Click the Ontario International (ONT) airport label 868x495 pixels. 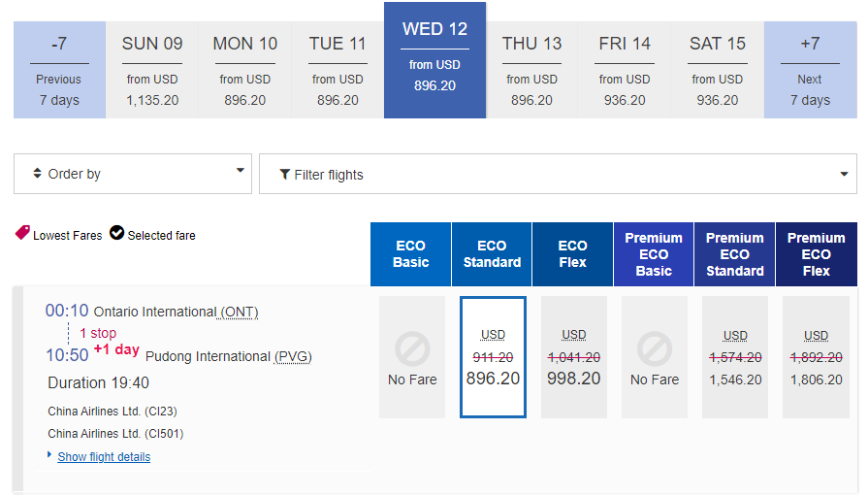(176, 312)
